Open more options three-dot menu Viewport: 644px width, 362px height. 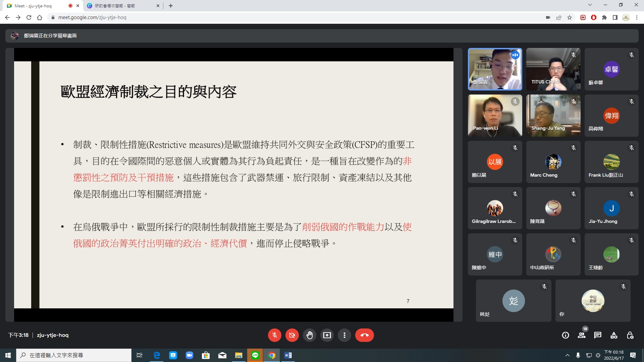[x=344, y=335]
